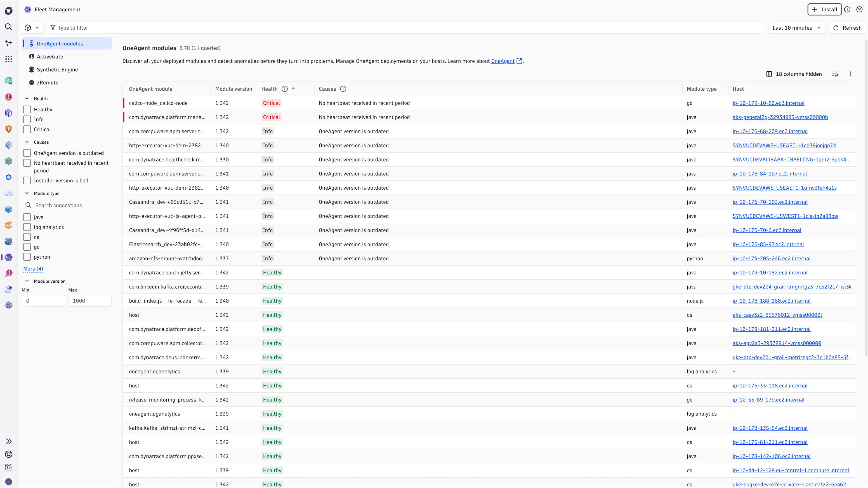Image resolution: width=868 pixels, height=488 pixels.
Task: Expand the sidebar with double chevron icon
Action: pos(8,441)
